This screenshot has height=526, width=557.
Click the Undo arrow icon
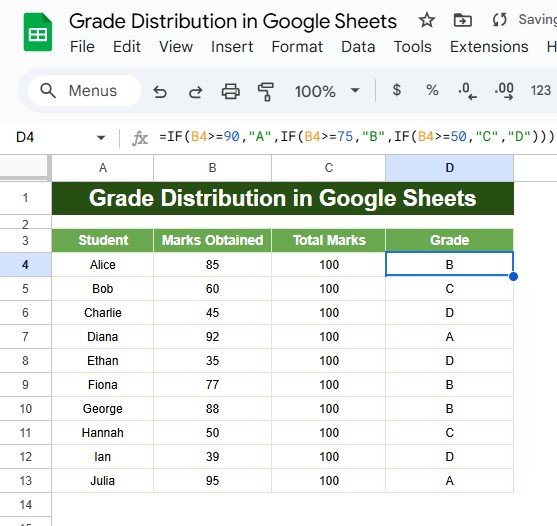[x=160, y=92]
